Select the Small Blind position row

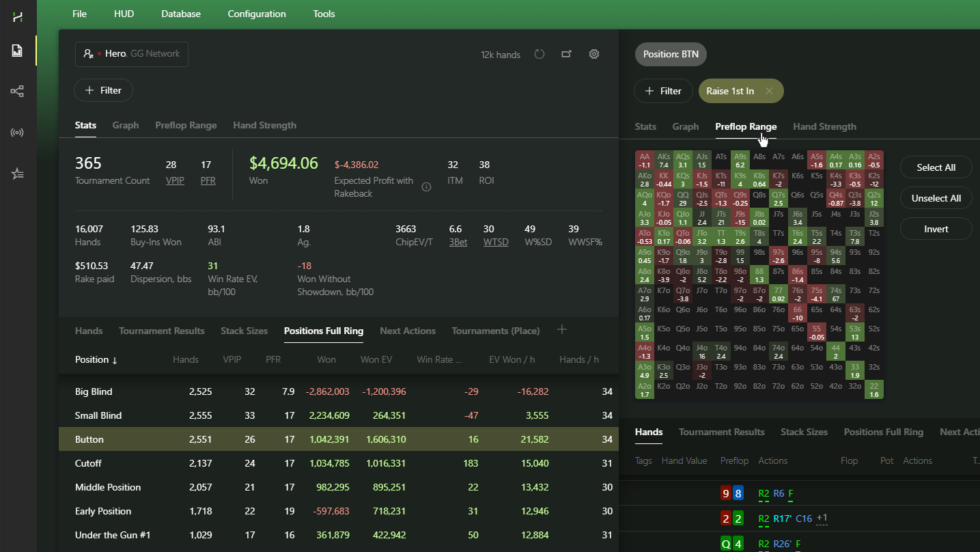point(339,415)
